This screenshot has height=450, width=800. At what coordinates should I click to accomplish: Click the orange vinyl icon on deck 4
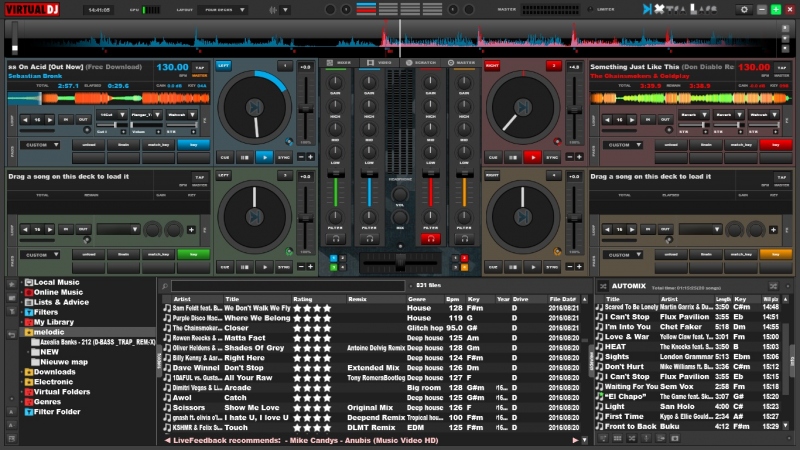coord(557,252)
